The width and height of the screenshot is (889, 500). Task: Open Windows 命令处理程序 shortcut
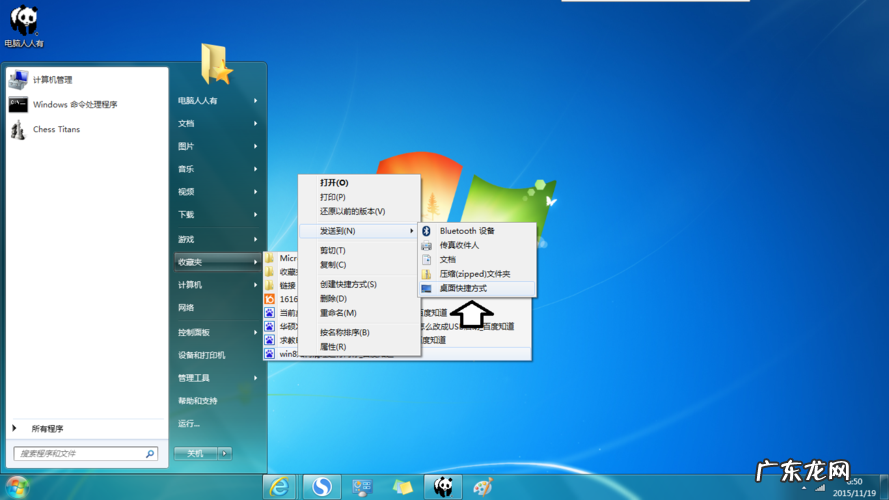click(74, 104)
